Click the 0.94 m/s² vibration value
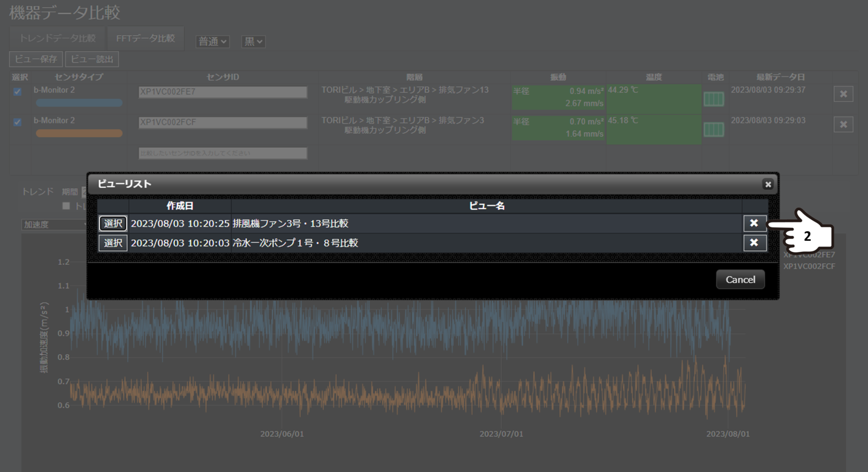868x472 pixels. click(x=586, y=91)
